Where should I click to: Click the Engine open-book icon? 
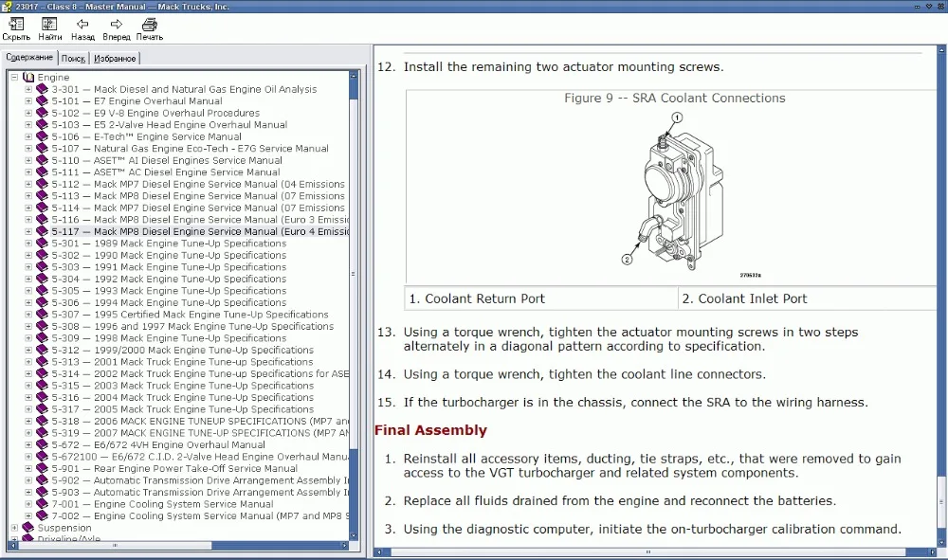28,78
